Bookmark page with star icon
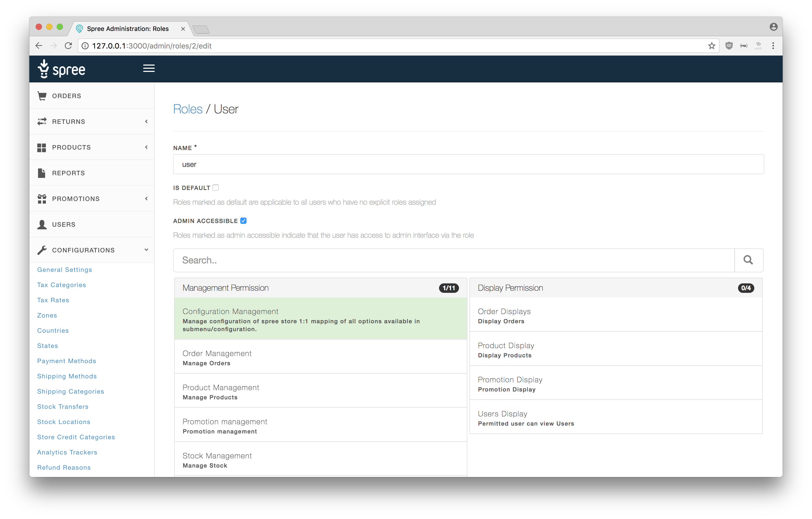Screen dimensions: 812x519 click(x=712, y=46)
